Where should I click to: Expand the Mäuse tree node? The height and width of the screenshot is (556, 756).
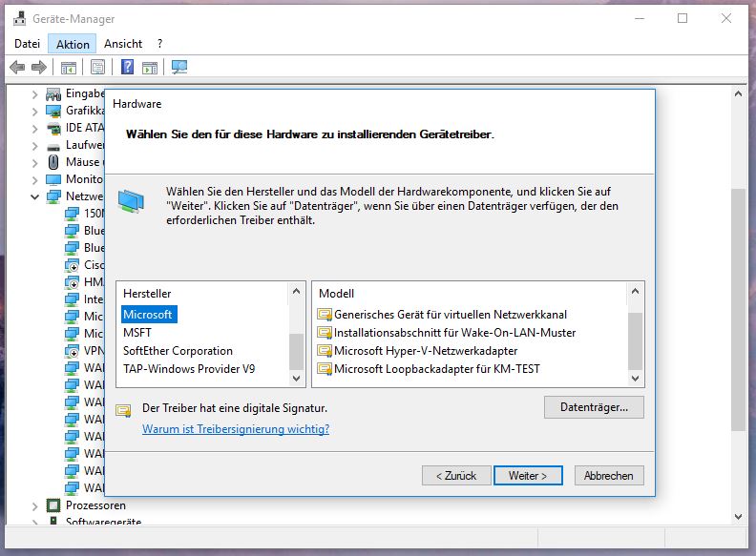pyautogui.click(x=34, y=163)
